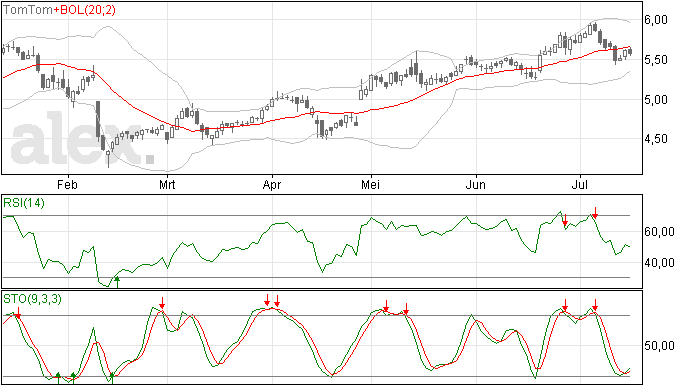Select the 6,00 price axis value
690x387 pixels.
656,20
